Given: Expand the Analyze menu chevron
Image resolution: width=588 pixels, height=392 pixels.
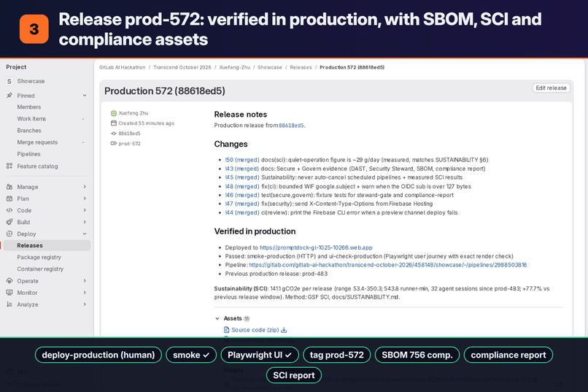Looking at the screenshot, I should pos(85,304).
